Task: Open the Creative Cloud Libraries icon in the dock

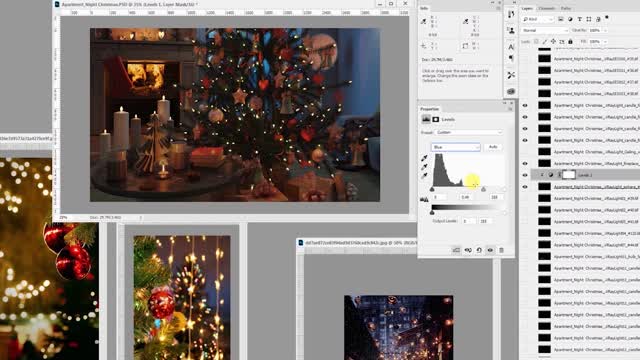Action: tap(511, 91)
